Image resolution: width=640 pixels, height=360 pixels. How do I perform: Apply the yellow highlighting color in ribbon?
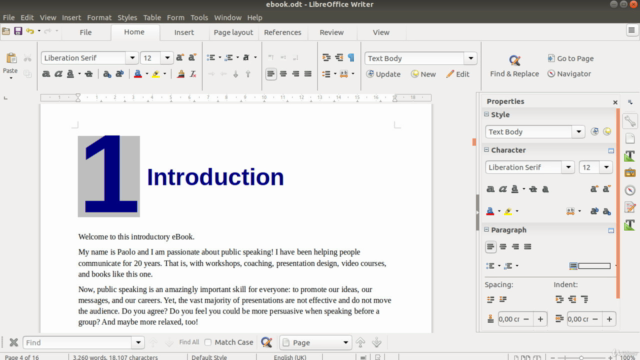(156, 74)
